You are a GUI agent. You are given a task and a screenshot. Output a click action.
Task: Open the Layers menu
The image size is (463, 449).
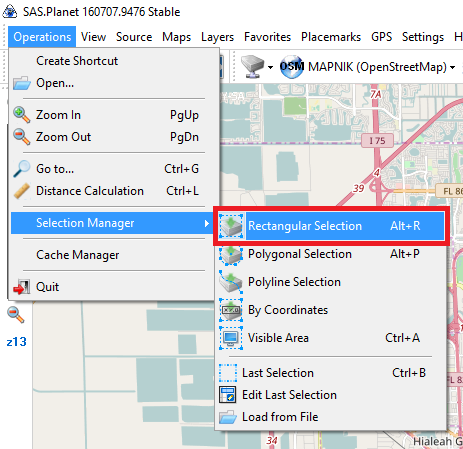tap(217, 37)
